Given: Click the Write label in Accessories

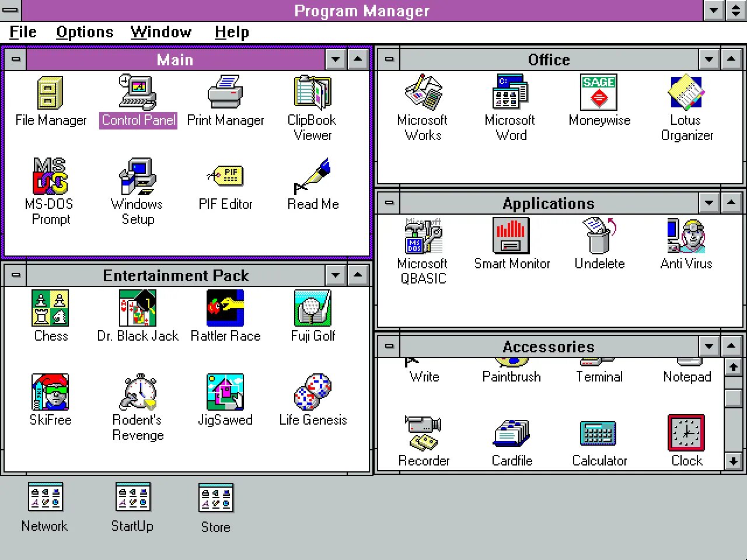Looking at the screenshot, I should coord(424,377).
